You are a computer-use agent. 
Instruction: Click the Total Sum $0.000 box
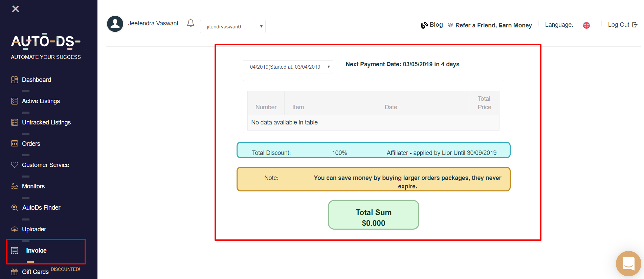374,215
